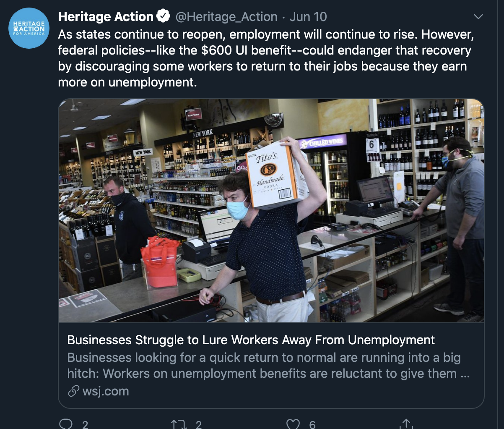The width and height of the screenshot is (504, 429).
Task: Click the wsj.com domain text
Action: coord(106,391)
